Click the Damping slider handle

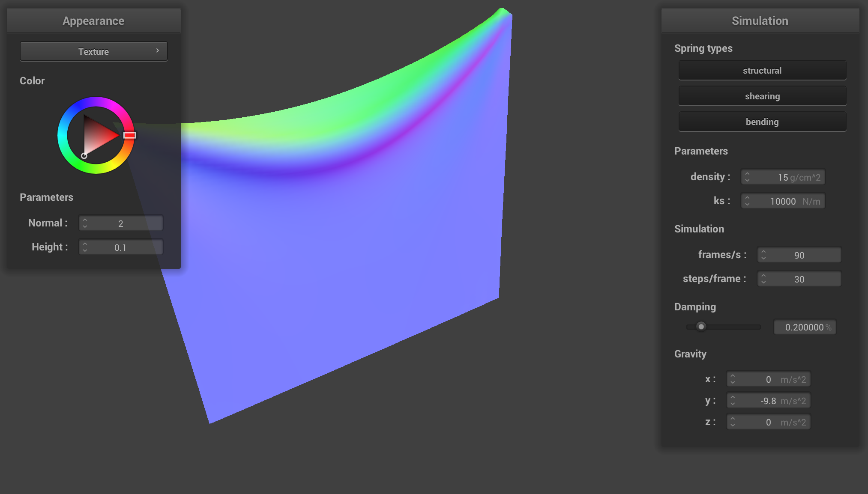(x=701, y=327)
